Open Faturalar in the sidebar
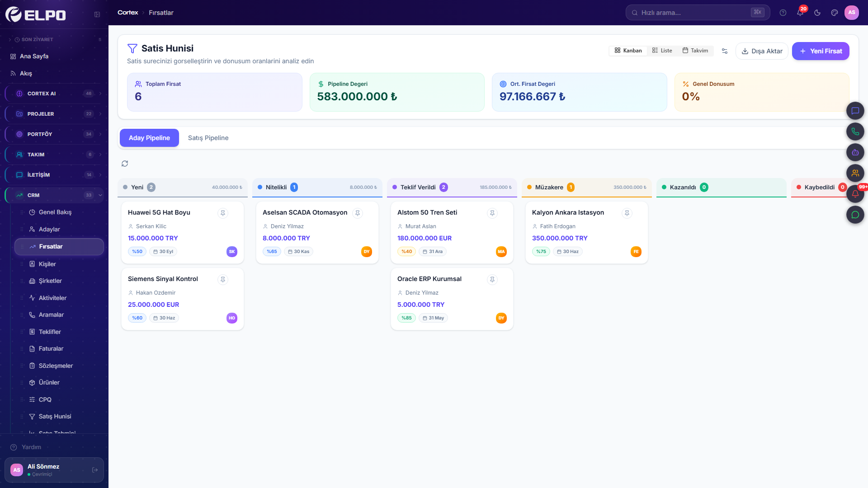Image resolution: width=868 pixels, height=488 pixels. (x=59, y=349)
